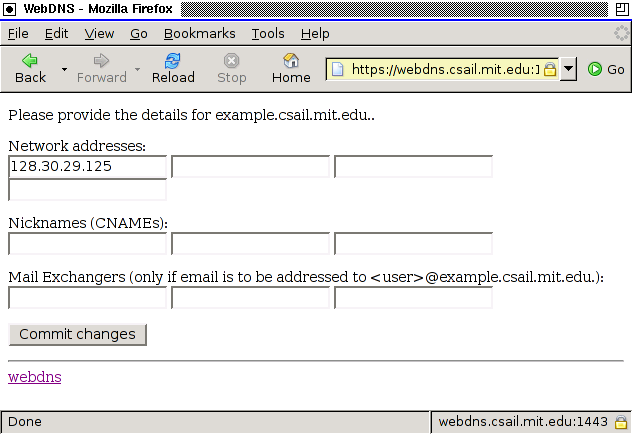The height and width of the screenshot is (434, 632).
Task: Focus the URL address field
Action: pos(445,69)
